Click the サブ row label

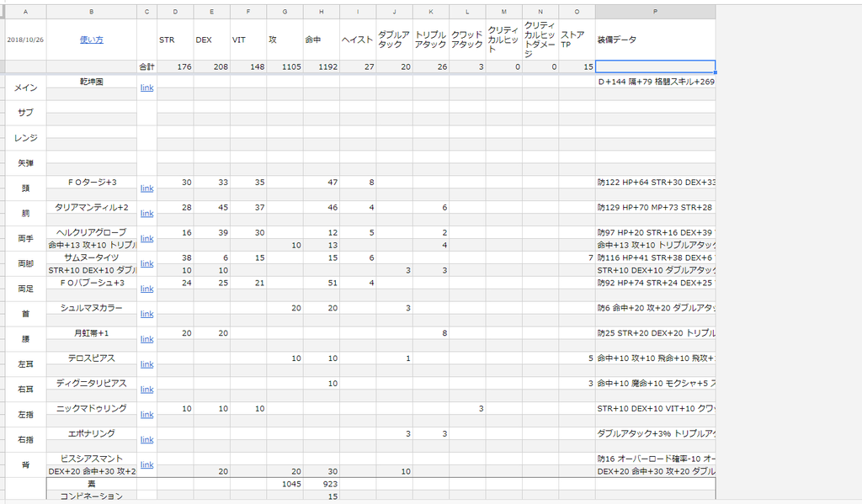(25, 113)
